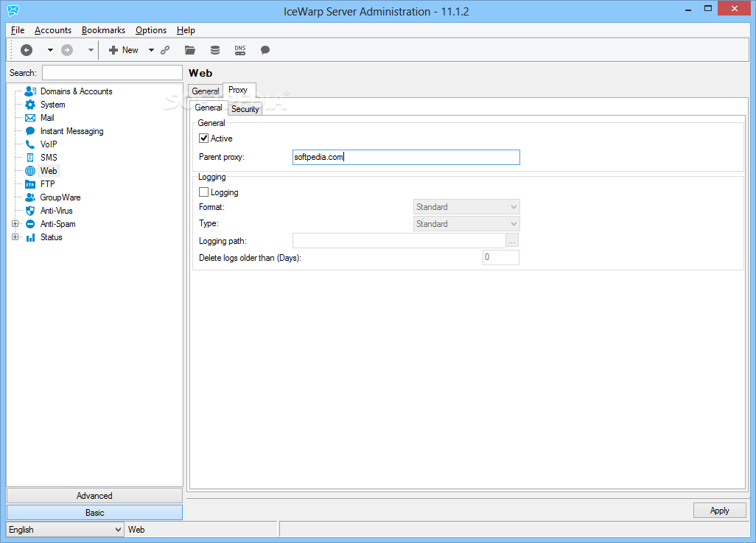The image size is (756, 543).
Task: Select the Proxy tab
Action: (x=238, y=90)
